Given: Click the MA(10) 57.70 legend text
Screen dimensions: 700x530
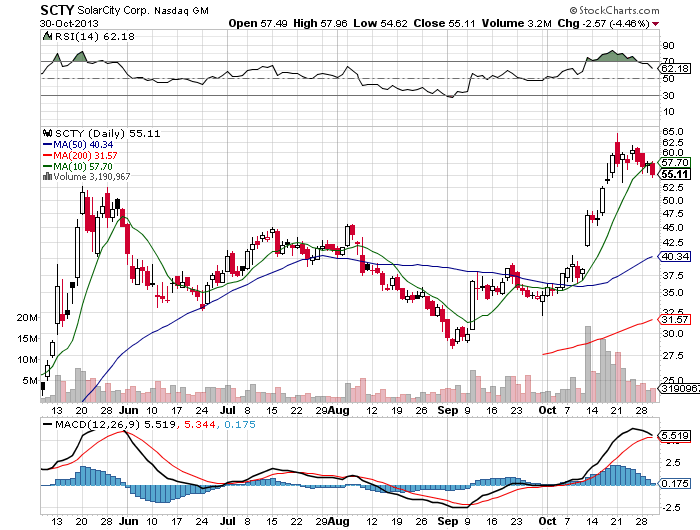Looking at the screenshot, I should click(x=83, y=166).
